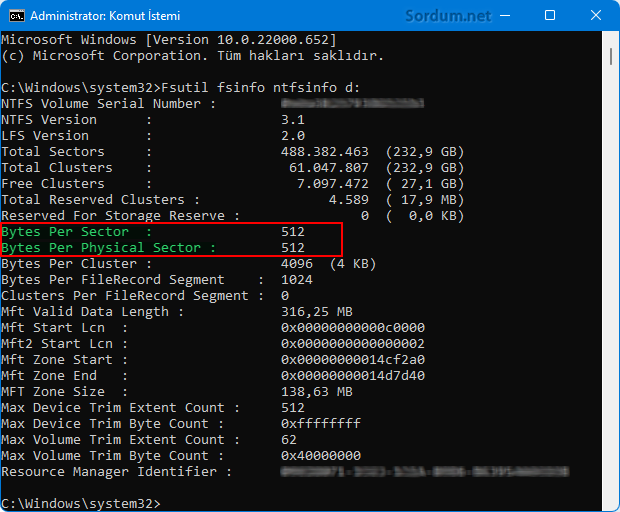Click the '( 27,1 GB)' free space text
Viewport: 620px width, 512px height.
[x=425, y=184]
